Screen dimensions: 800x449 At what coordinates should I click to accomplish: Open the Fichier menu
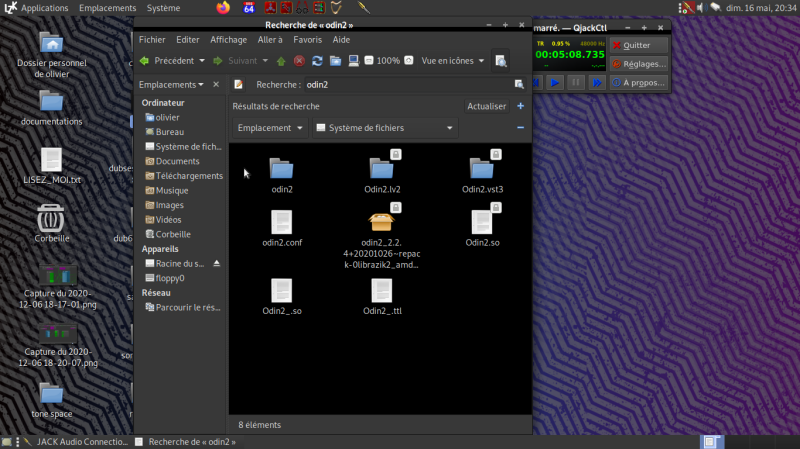(x=152, y=40)
